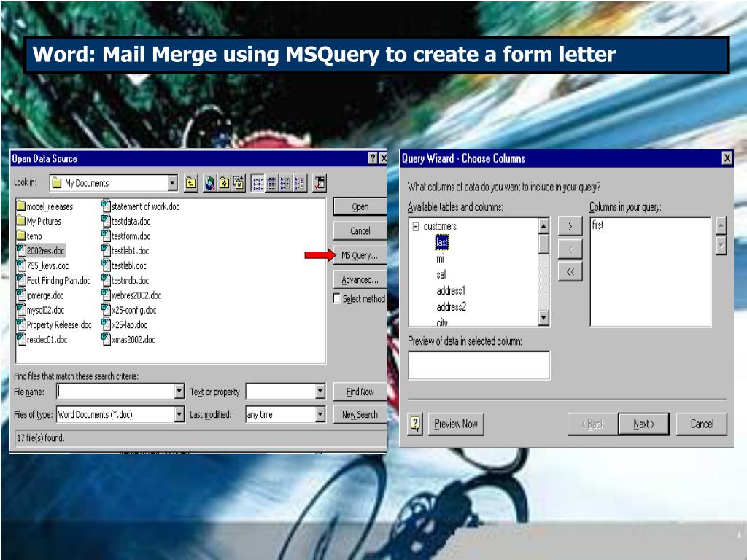Collapse the customers table node

pyautogui.click(x=415, y=226)
